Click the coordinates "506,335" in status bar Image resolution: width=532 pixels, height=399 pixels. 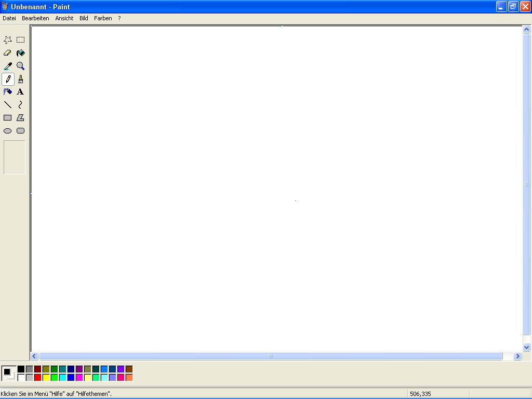click(x=420, y=394)
